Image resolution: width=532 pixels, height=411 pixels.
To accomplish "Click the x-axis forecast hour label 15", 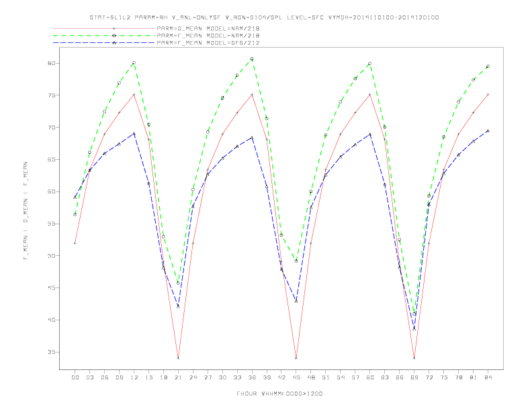I will pyautogui.click(x=148, y=377).
